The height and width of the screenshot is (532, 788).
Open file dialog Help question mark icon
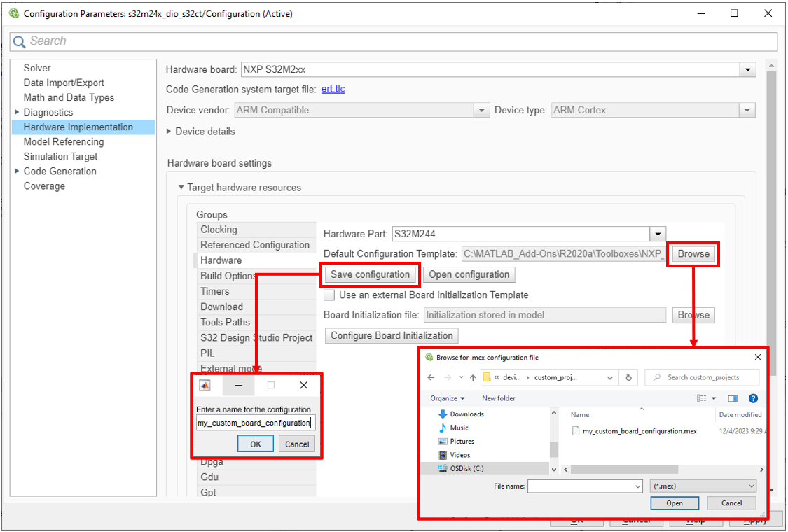tap(753, 398)
